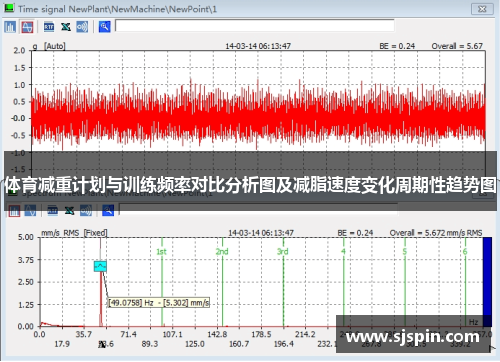Click the Excel export icon in top toolbar
Image resolution: width=500 pixels, height=362 pixels.
[x=66, y=27]
